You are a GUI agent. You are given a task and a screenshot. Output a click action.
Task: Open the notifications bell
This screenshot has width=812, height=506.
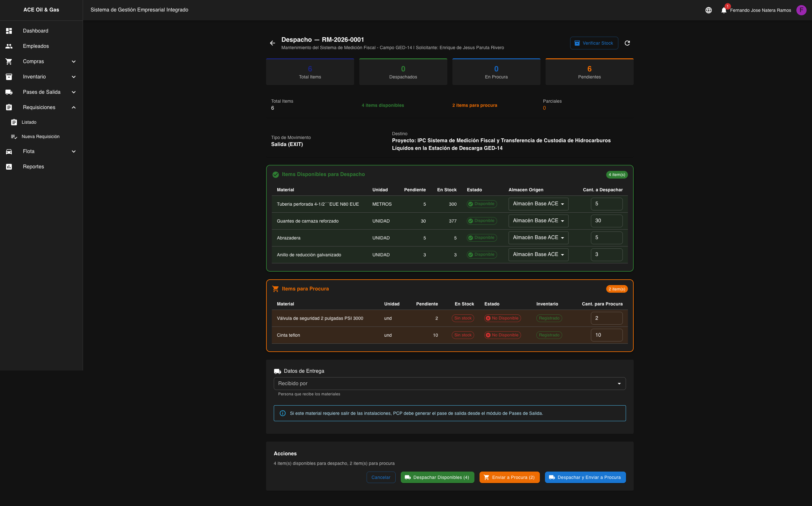pos(724,10)
